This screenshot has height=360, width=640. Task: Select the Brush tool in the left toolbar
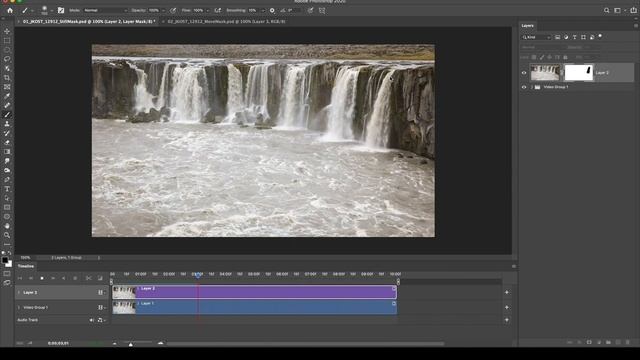pyautogui.click(x=7, y=115)
